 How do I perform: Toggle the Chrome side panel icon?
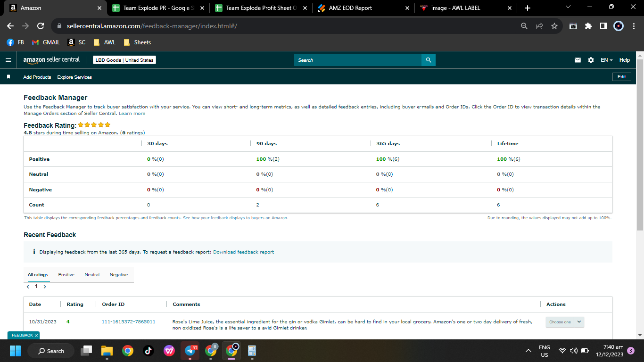point(603,26)
